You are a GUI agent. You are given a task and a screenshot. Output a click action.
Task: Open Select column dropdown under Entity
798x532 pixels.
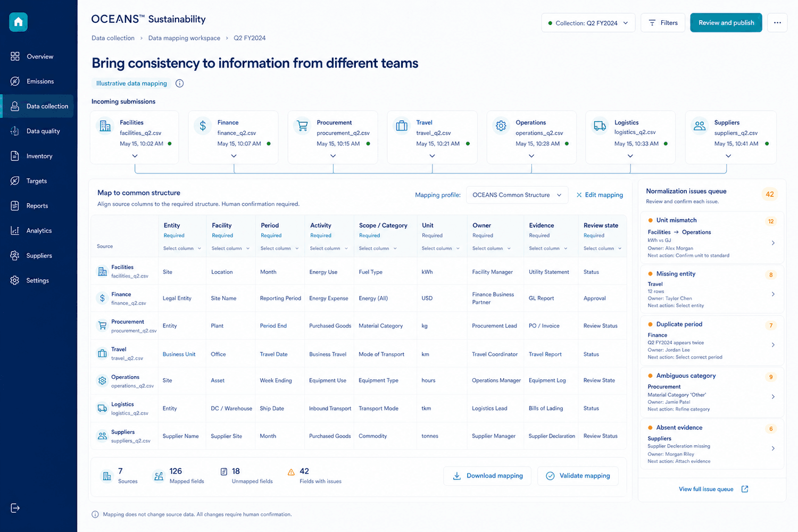(x=182, y=248)
